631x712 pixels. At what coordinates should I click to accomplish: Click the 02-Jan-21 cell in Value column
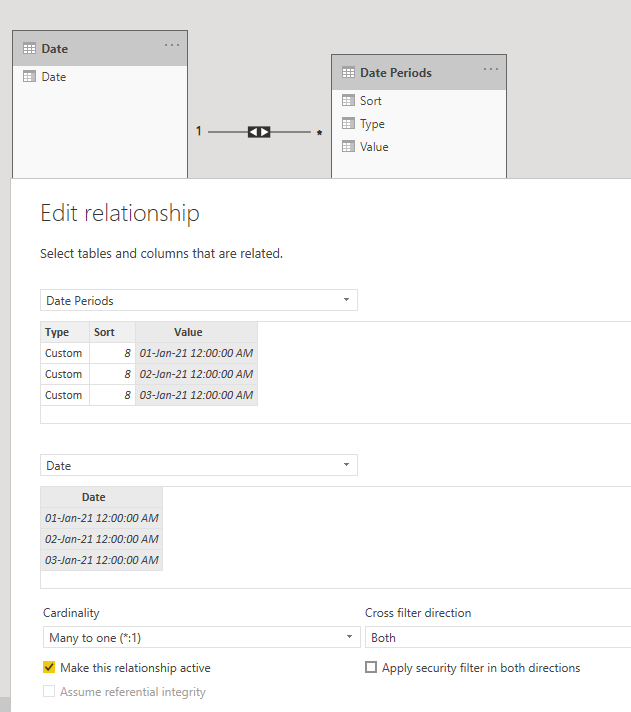point(197,374)
